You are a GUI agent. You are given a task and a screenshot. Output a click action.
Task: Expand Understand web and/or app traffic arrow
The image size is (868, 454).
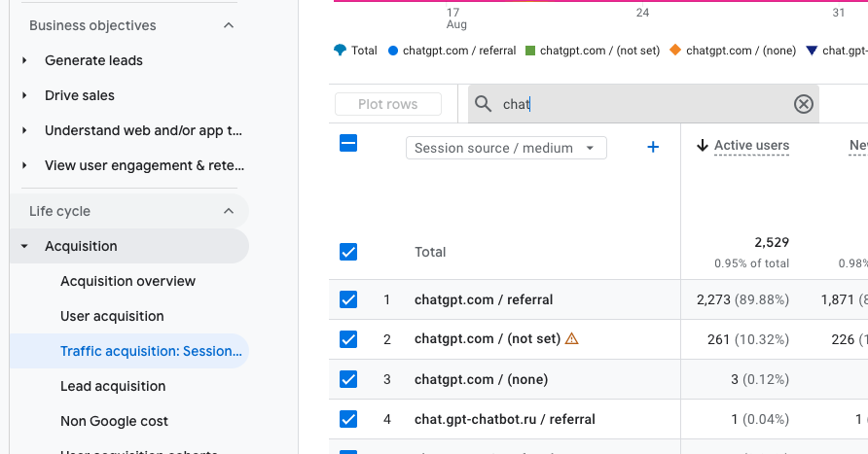[x=24, y=130]
